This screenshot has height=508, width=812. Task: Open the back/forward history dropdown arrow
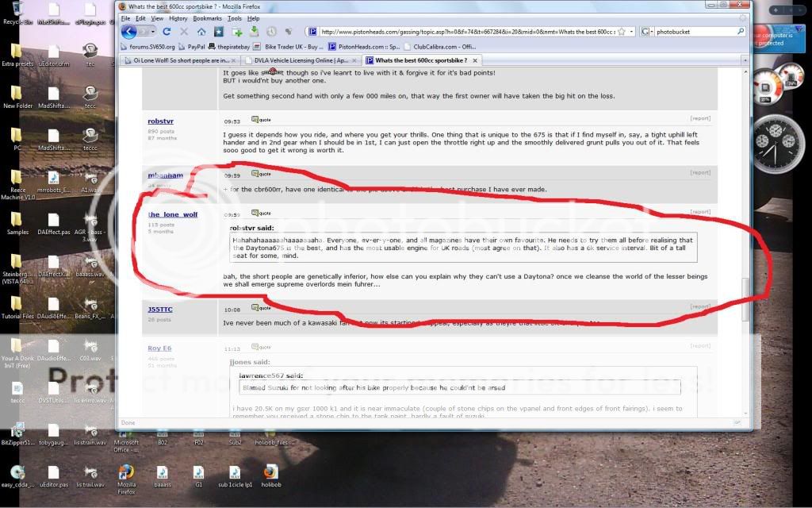[153, 32]
